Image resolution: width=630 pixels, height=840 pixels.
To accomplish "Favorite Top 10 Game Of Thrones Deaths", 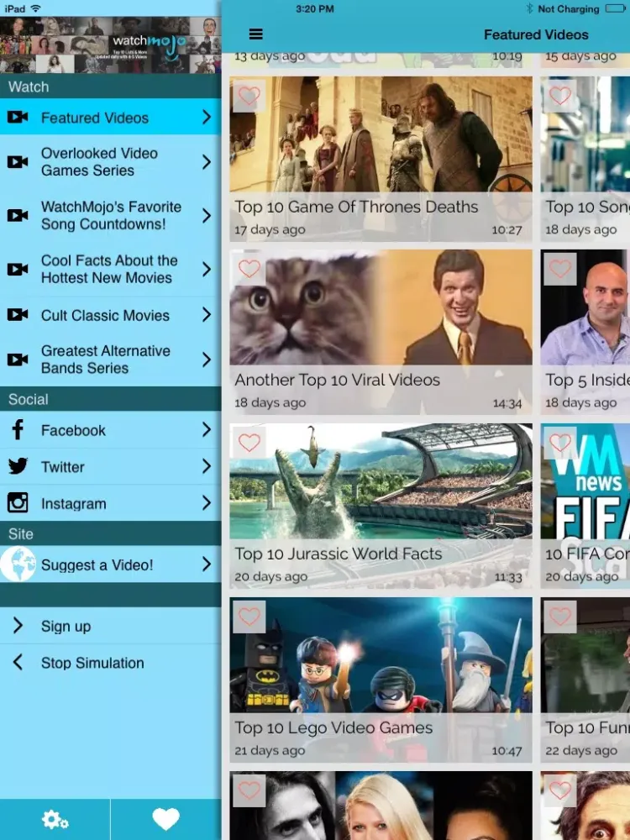I will click(x=249, y=96).
